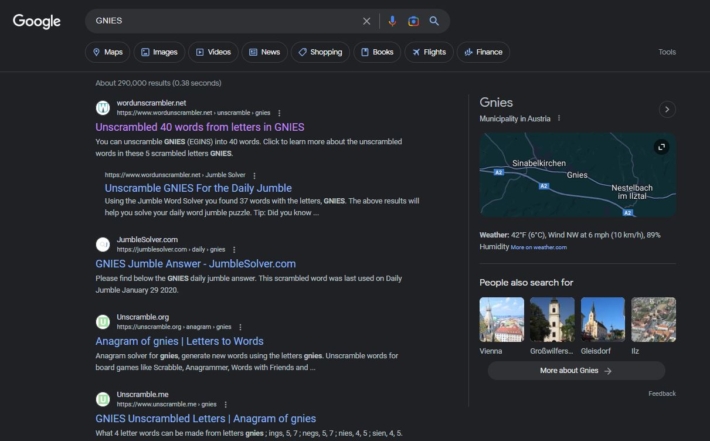
Task: Open more options for JumbleSolver.com result
Action: point(234,249)
